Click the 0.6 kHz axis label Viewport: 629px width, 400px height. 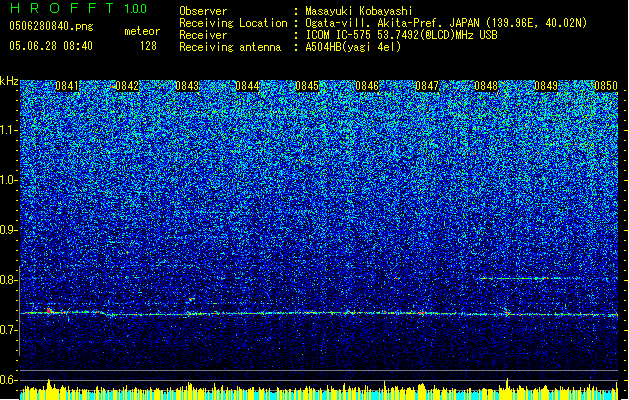pyautogui.click(x=9, y=380)
